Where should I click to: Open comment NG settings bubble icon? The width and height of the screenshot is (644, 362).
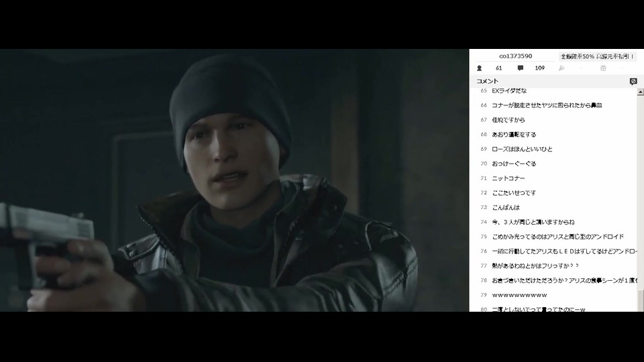coord(633,81)
